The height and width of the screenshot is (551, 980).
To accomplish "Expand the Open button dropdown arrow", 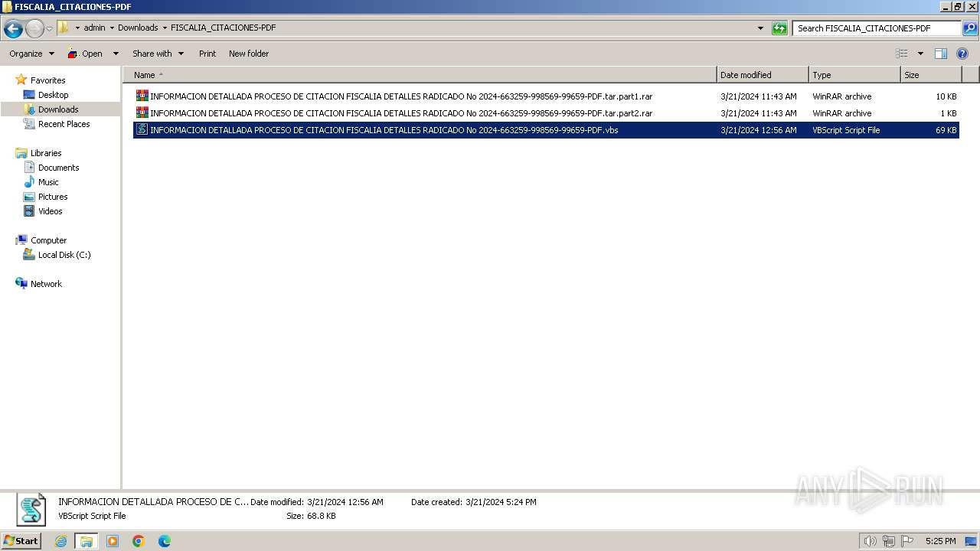I will click(116, 54).
